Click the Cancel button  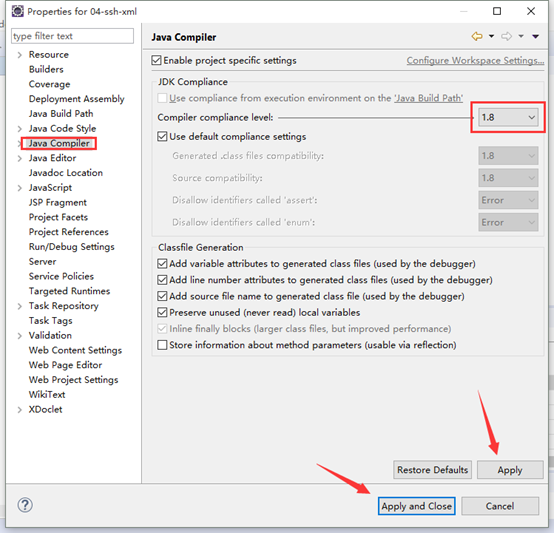click(500, 506)
